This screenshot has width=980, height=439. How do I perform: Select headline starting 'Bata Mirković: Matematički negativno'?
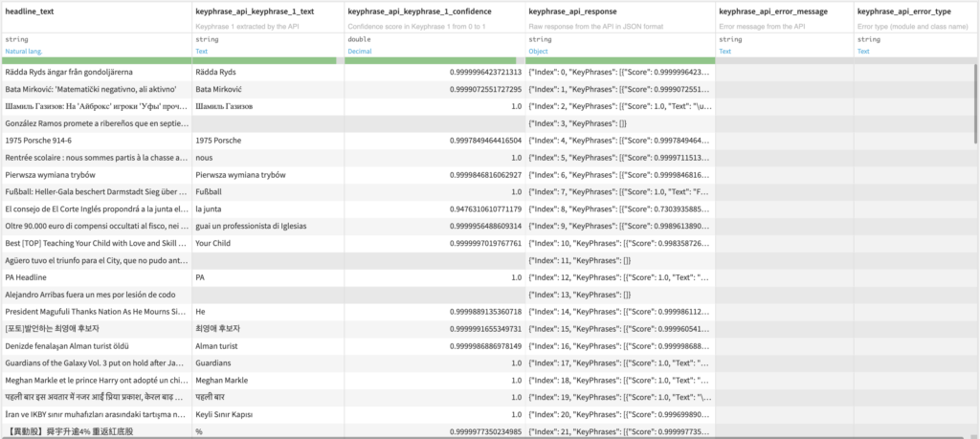pyautogui.click(x=97, y=89)
